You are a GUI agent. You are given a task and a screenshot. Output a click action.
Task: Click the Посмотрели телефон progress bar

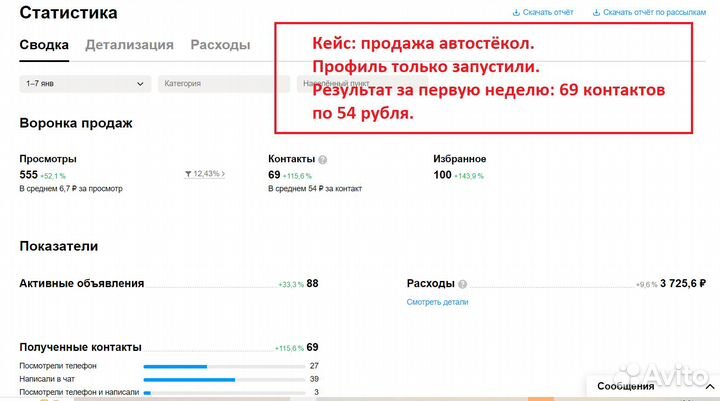point(224,367)
